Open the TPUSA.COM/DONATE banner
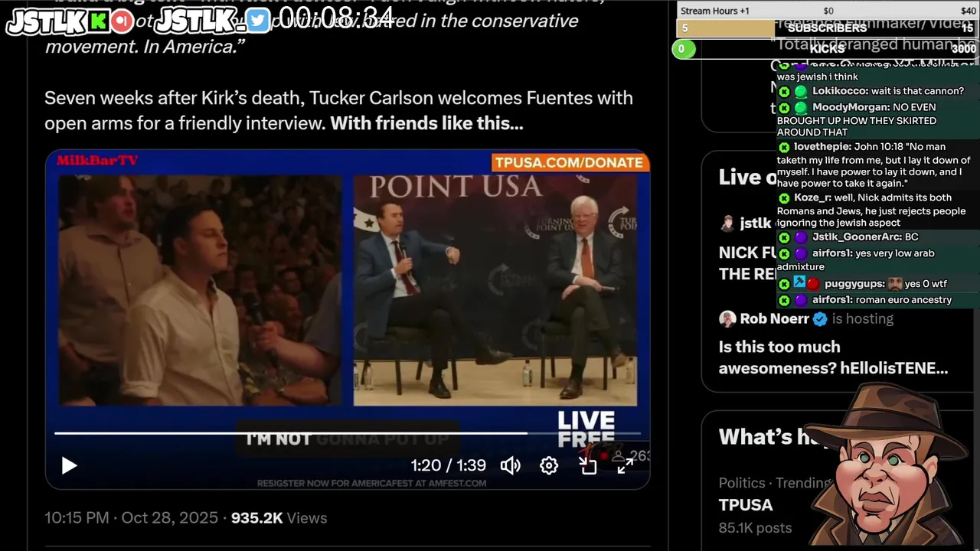The image size is (980, 551). point(570,162)
